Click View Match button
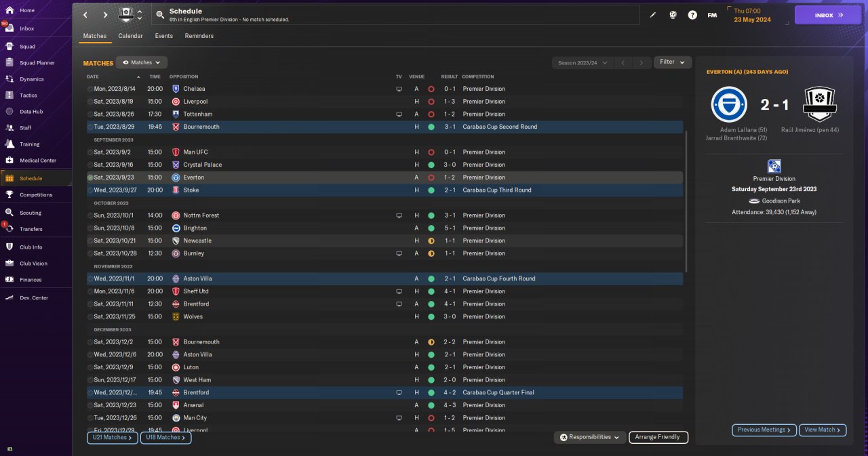868x456 pixels. coord(823,430)
